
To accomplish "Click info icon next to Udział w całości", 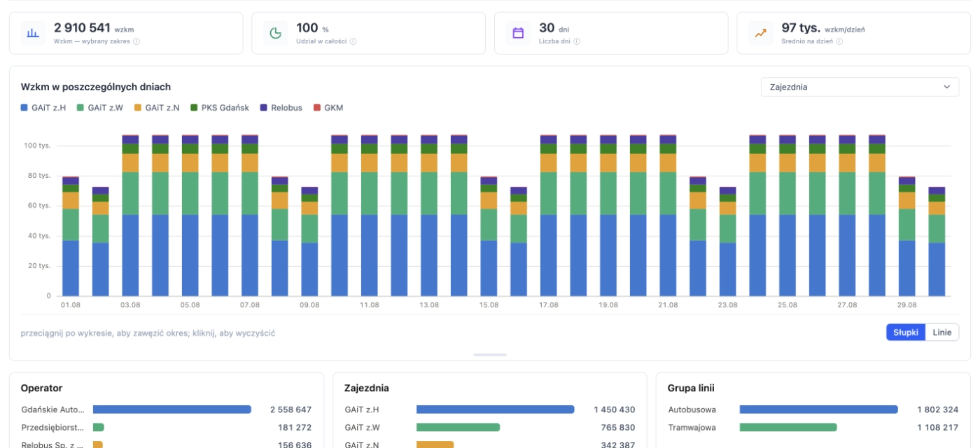I will coord(353,41).
